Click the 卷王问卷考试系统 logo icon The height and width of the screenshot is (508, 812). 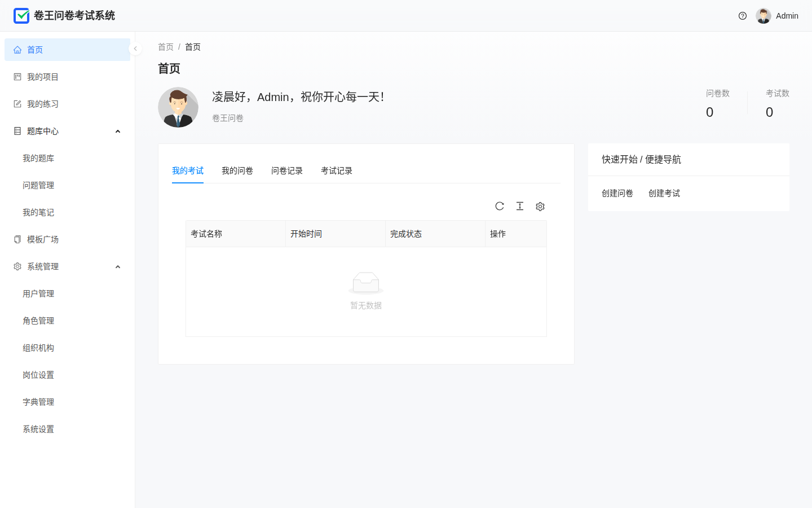[x=21, y=16]
